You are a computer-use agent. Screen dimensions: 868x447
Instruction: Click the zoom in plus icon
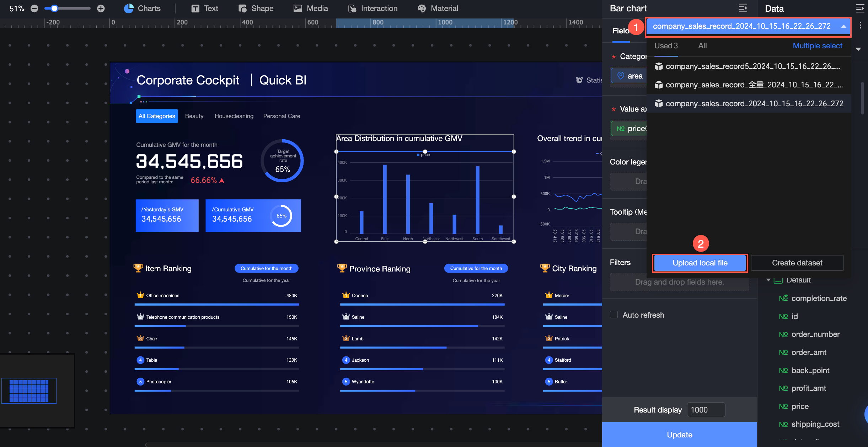coord(101,9)
